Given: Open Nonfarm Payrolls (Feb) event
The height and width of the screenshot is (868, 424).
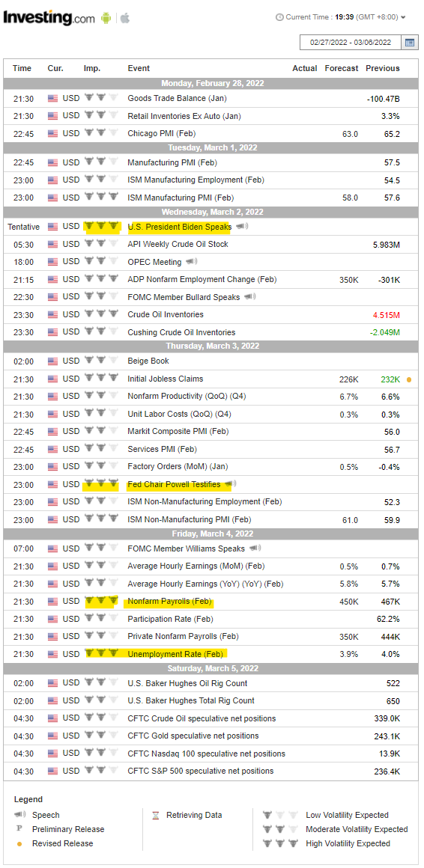Looking at the screenshot, I should pos(169,601).
